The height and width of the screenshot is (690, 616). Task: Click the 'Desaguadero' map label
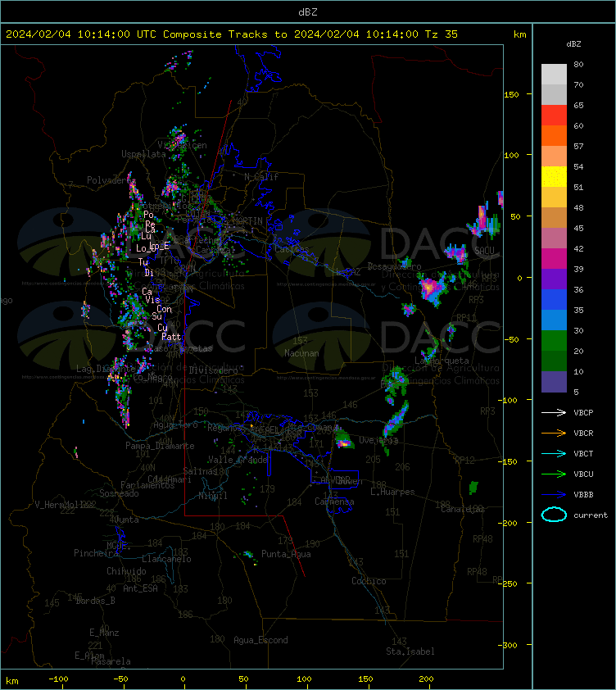point(394,266)
